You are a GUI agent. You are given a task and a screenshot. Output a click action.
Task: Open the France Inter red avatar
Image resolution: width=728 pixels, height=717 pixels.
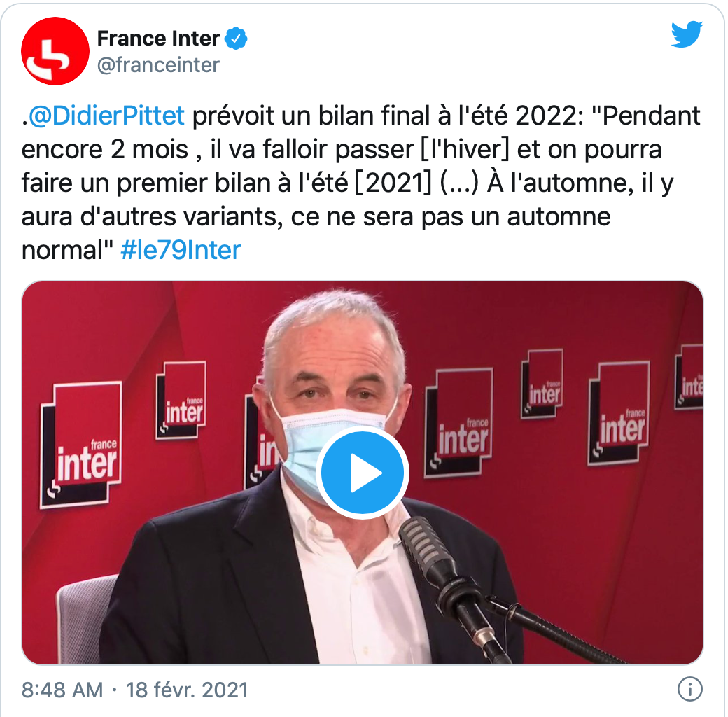pyautogui.click(x=55, y=51)
